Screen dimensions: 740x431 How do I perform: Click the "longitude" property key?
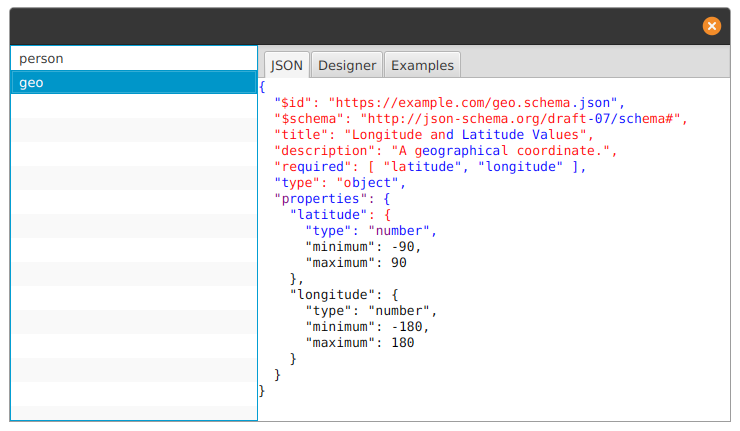(332, 295)
